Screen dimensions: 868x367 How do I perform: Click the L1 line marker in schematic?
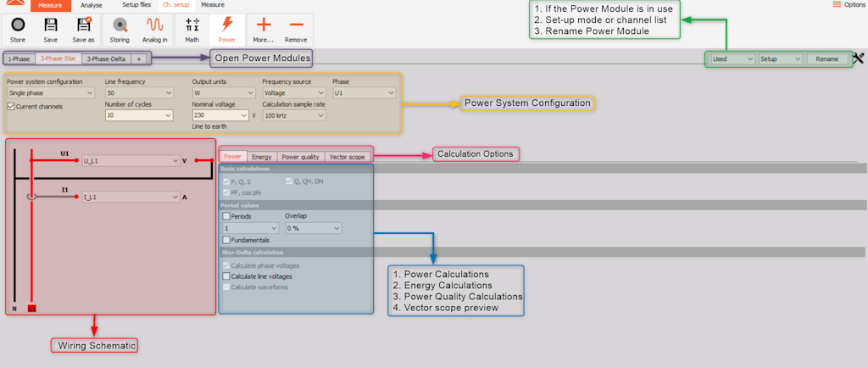[31, 309]
